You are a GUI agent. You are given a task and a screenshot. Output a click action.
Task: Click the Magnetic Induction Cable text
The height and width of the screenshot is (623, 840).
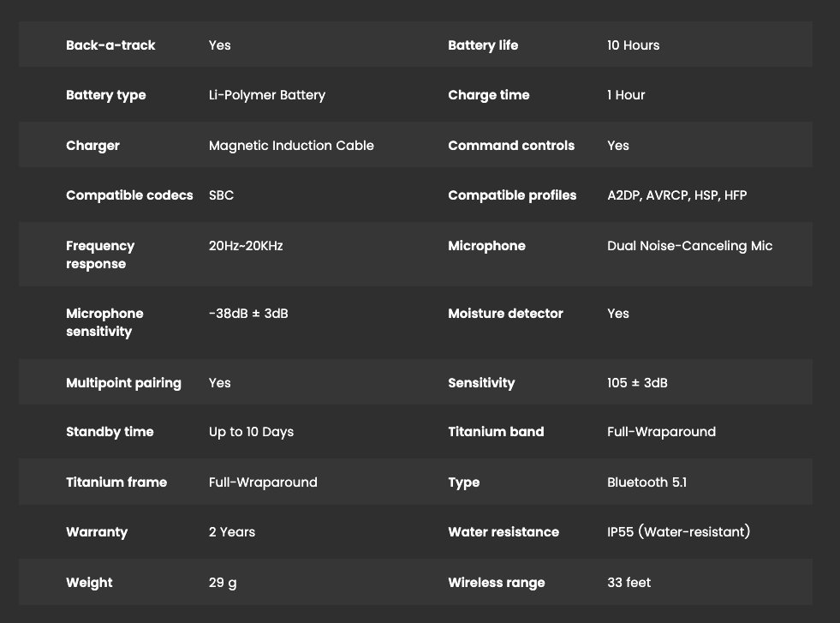pos(291,146)
